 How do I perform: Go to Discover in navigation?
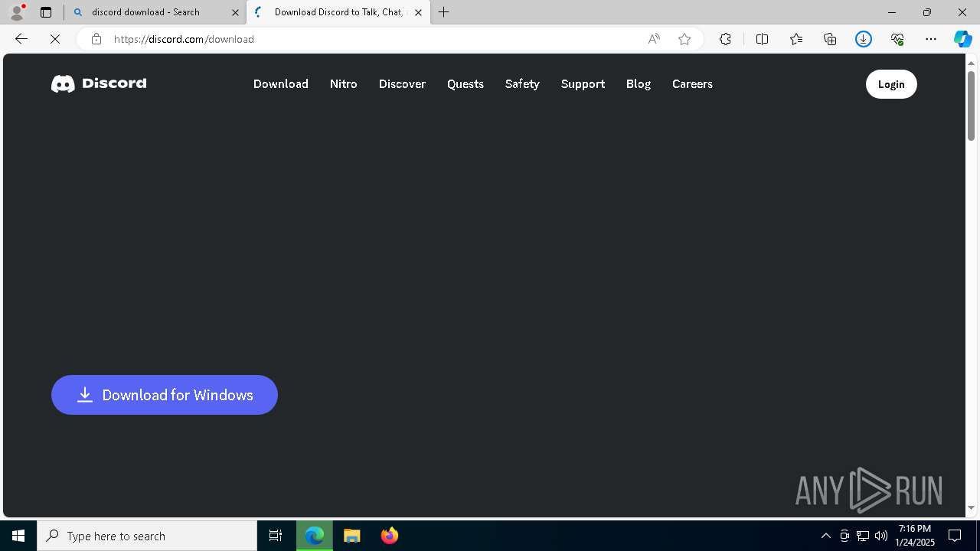point(402,84)
